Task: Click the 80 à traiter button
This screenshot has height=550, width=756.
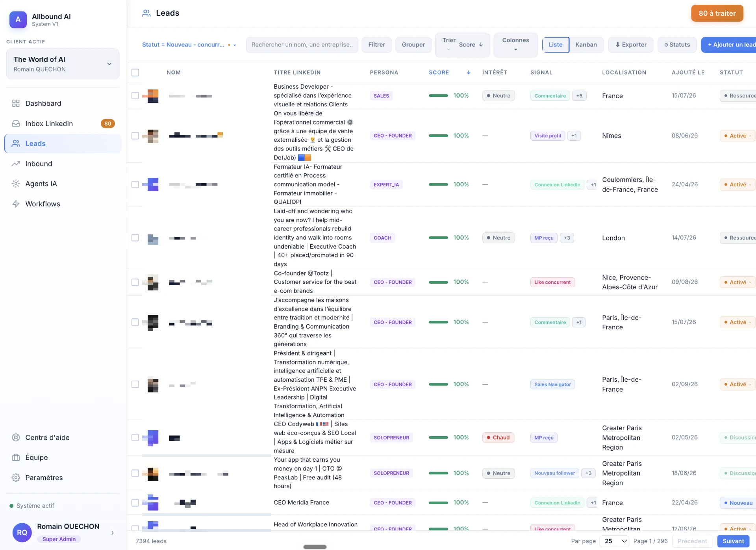Action: point(717,13)
